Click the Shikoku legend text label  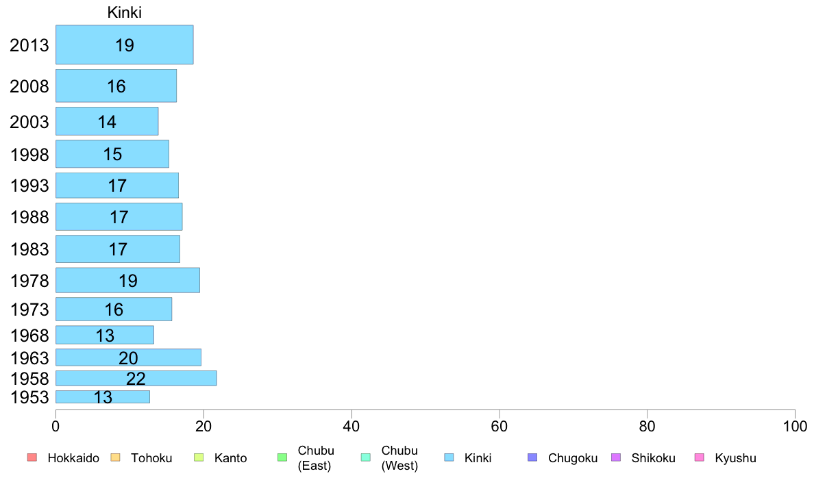tap(653, 458)
